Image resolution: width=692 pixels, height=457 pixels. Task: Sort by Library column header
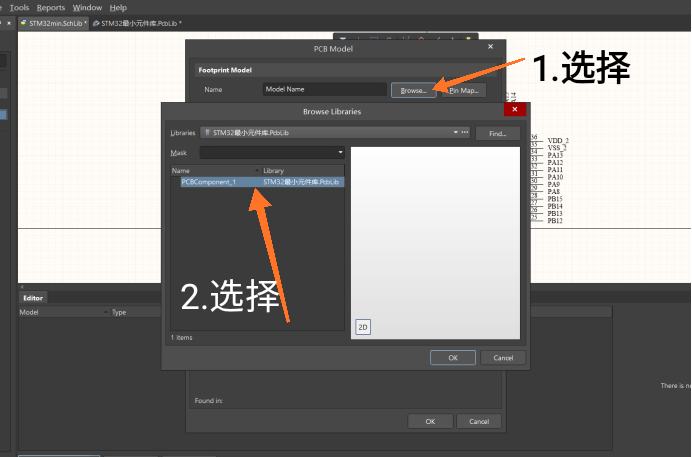(303, 170)
